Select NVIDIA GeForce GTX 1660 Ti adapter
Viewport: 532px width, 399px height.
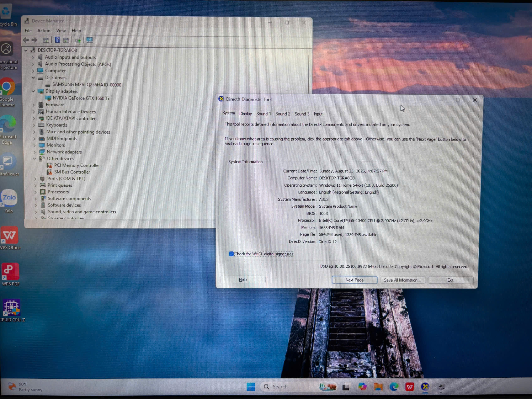(x=77, y=98)
